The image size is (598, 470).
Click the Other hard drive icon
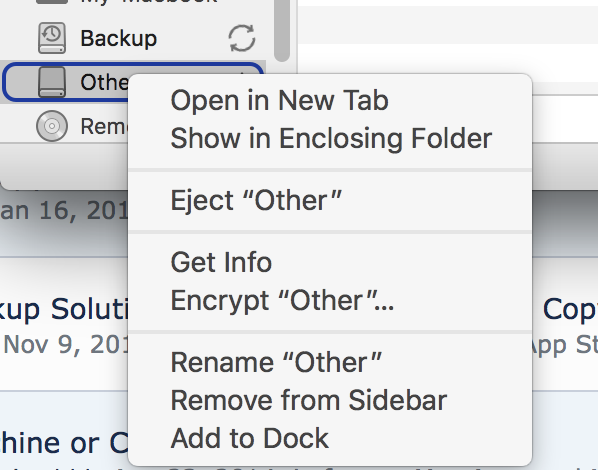click(x=52, y=82)
